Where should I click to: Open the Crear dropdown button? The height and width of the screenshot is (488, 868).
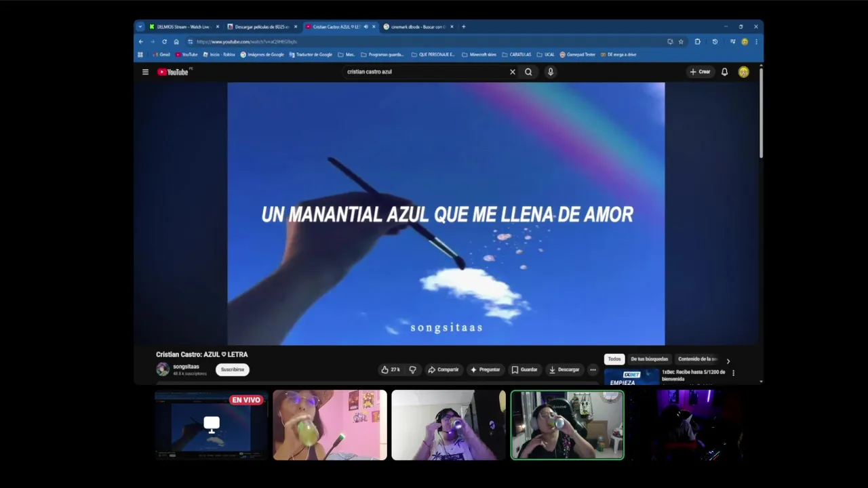[x=701, y=72]
